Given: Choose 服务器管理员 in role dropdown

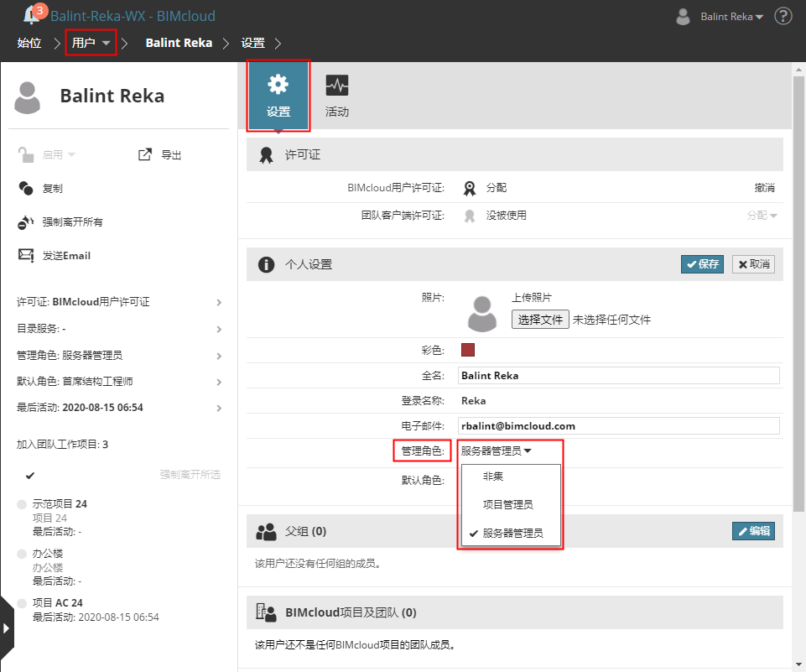Looking at the screenshot, I should click(512, 534).
